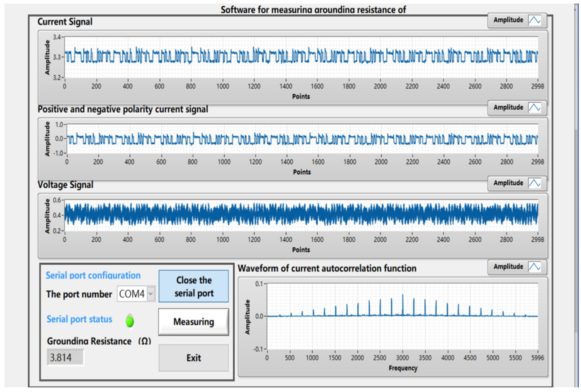Start measurement with the Measuring button

click(193, 322)
